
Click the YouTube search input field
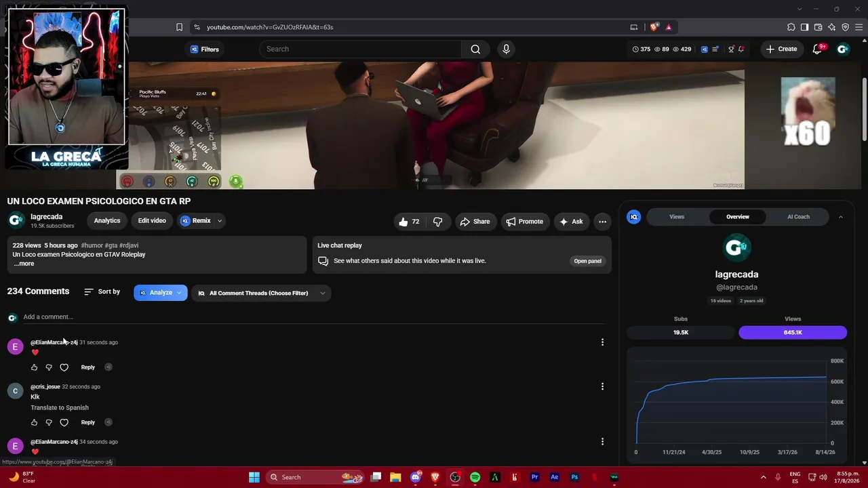(360, 49)
